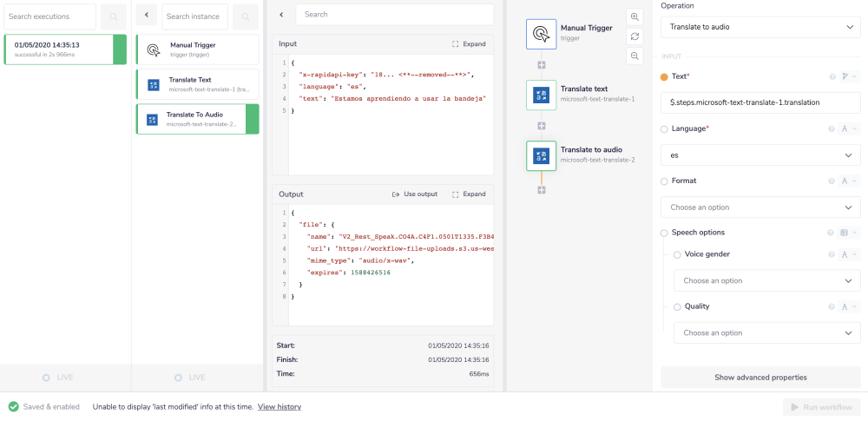
Task: Click the Translate text node icon on canvas
Action: click(541, 95)
